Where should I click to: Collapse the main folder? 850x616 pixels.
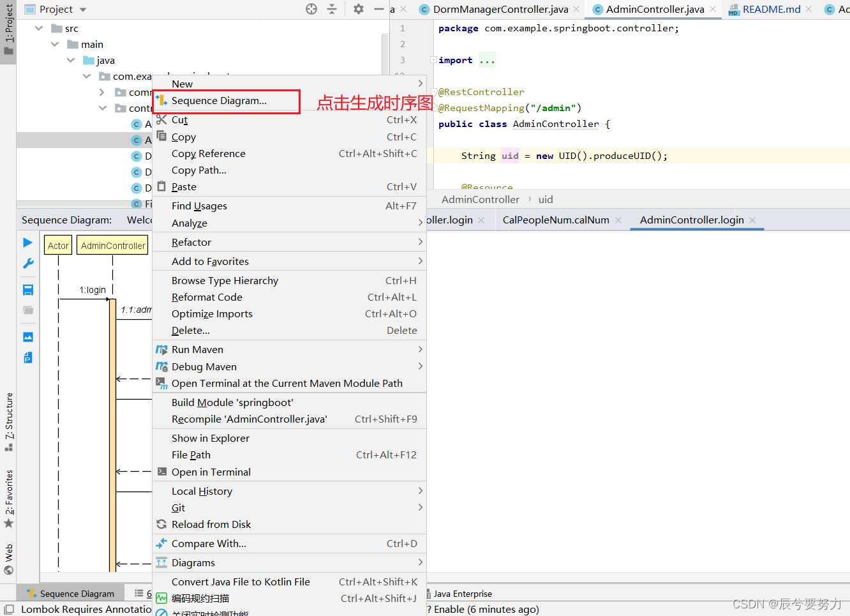pos(55,44)
